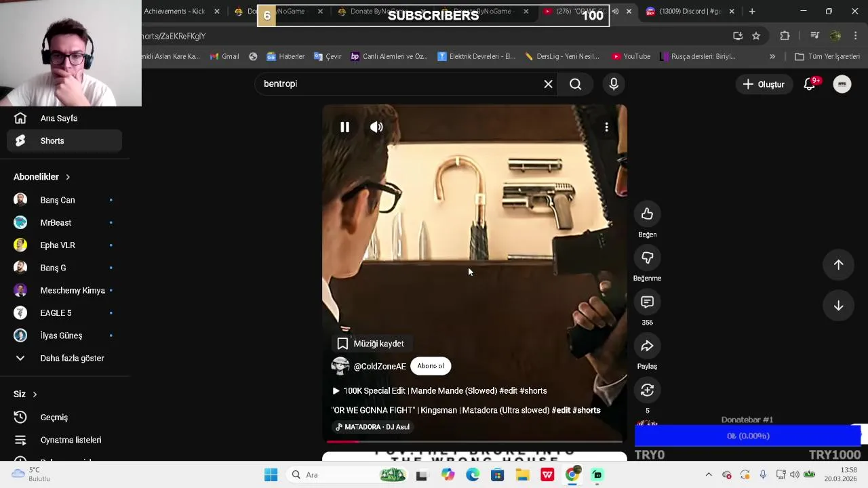Open the Gmail bookmark
The width and height of the screenshot is (868, 488).
[224, 57]
